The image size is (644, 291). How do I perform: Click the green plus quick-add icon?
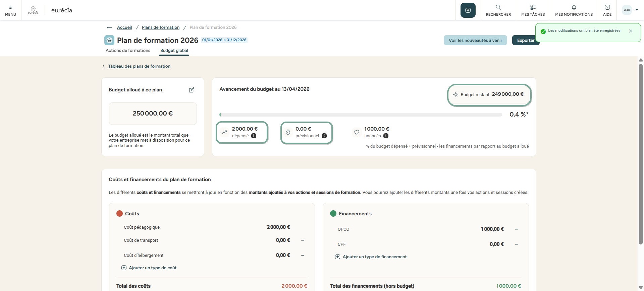pos(468,10)
